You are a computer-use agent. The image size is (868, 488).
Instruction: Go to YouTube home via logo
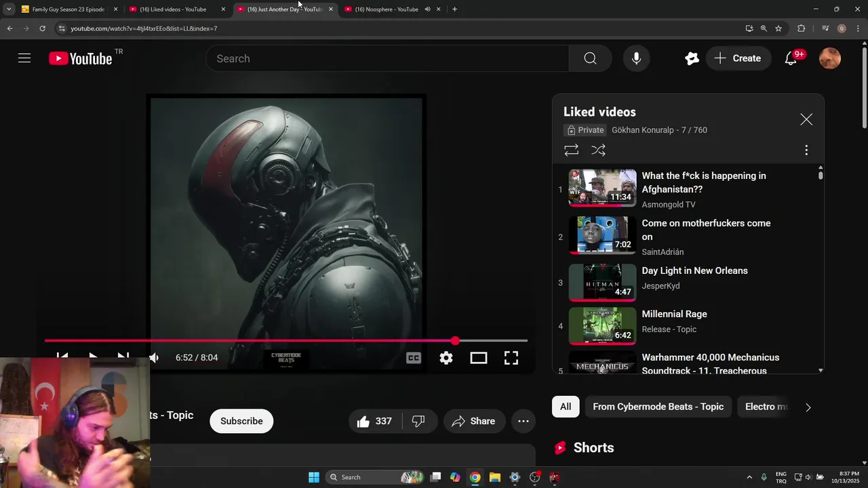click(81, 58)
